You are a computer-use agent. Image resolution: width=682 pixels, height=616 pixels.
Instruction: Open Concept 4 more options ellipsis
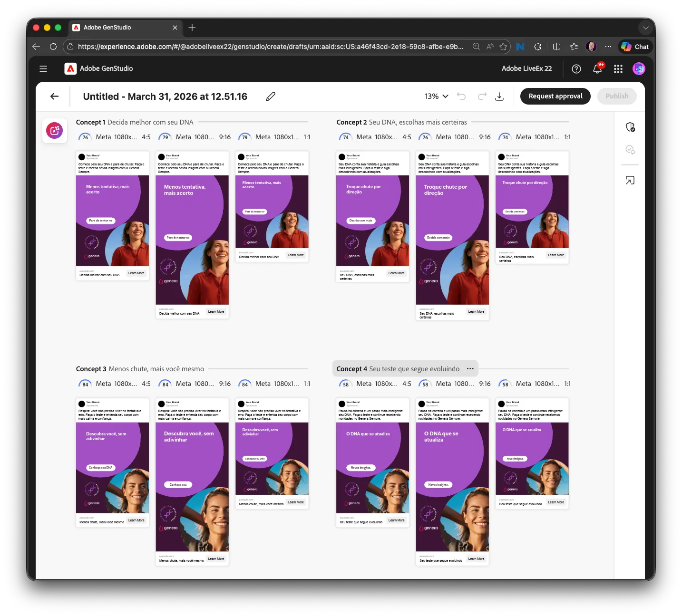[470, 369]
